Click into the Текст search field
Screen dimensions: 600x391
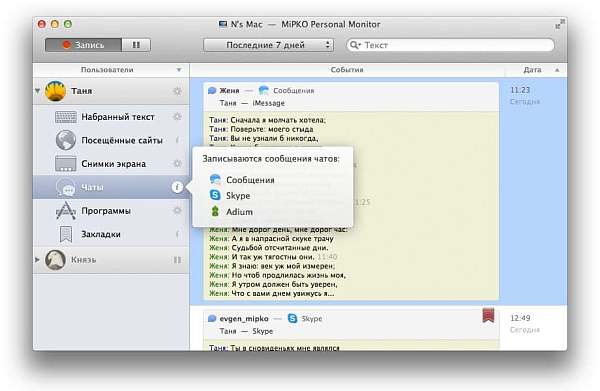[450, 45]
